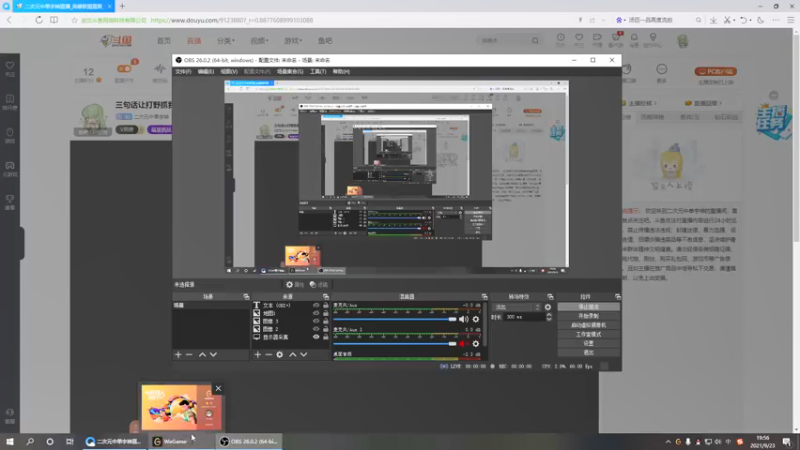Viewport: 800px width, 450px height.
Task: Toggle visibility of the Image 2 source
Action: pos(316,329)
